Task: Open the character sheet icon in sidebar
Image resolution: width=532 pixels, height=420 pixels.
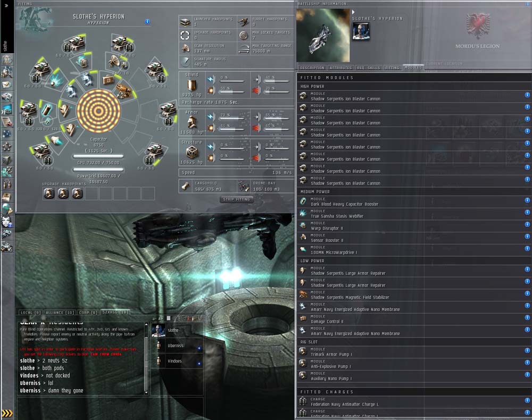Action: click(7, 60)
